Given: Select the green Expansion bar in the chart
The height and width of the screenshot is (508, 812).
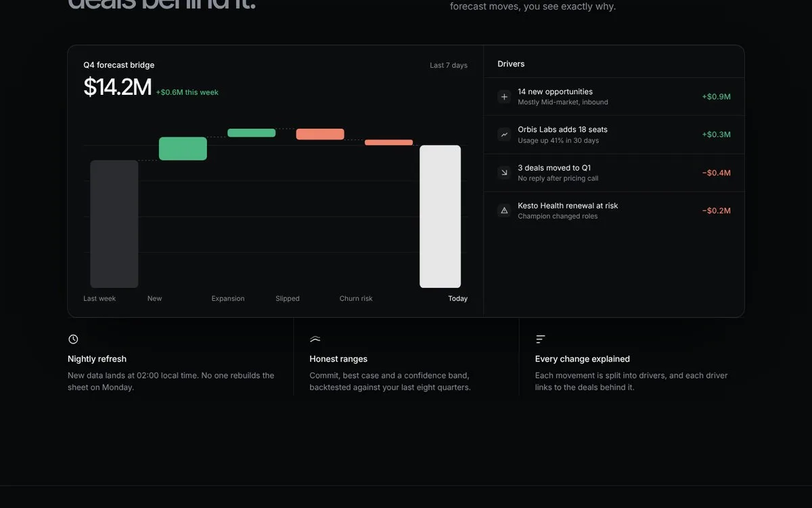Looking at the screenshot, I should [252, 133].
